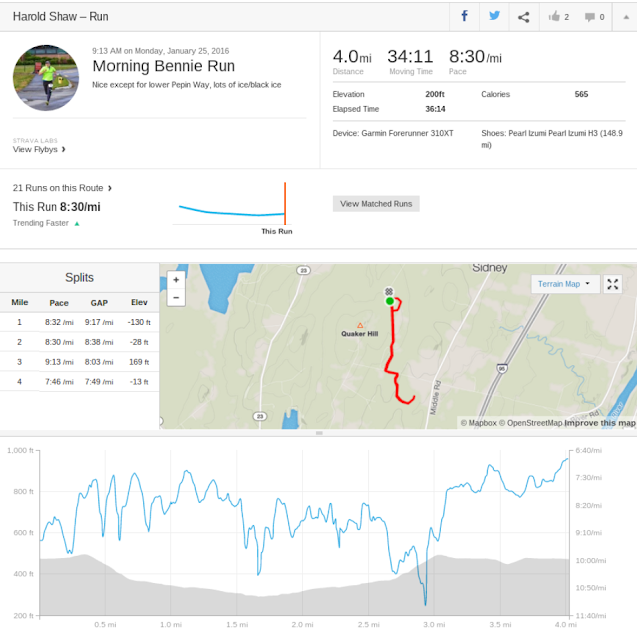This screenshot has height=640, width=637.
Task: Open the Terrain Map dropdown
Action: tap(564, 284)
